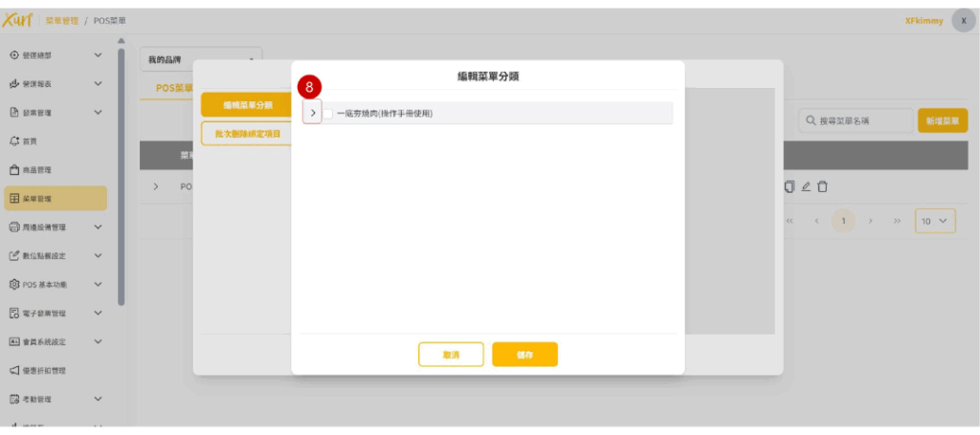Click the pencil edit icon in the row
Viewport: 980px width, 435px height.
806,185
